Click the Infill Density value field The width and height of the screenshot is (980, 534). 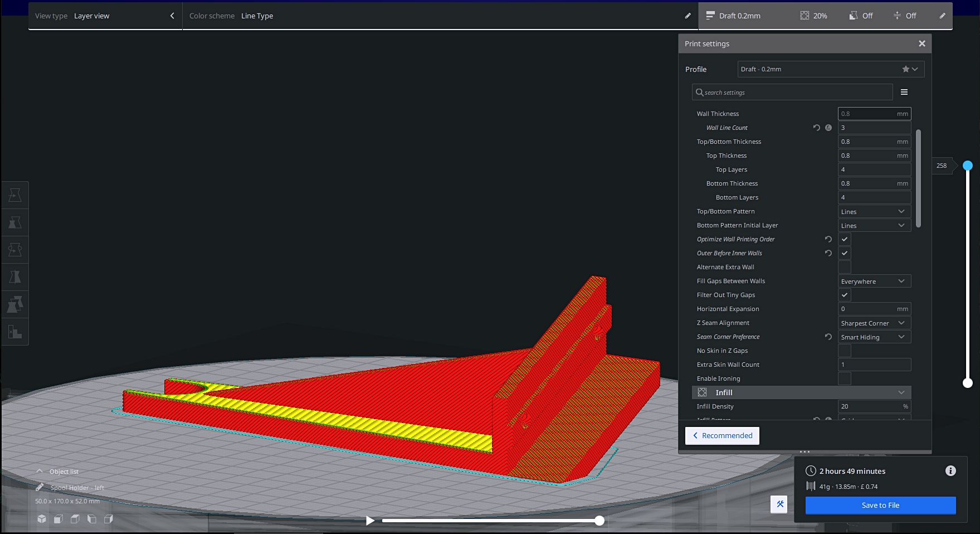875,406
